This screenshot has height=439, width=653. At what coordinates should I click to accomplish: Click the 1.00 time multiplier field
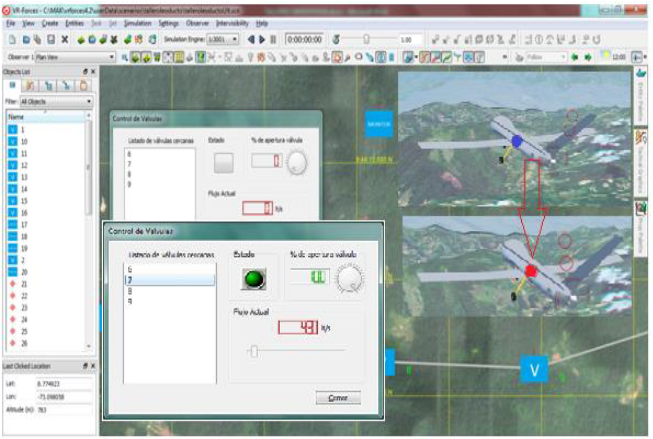(x=410, y=40)
